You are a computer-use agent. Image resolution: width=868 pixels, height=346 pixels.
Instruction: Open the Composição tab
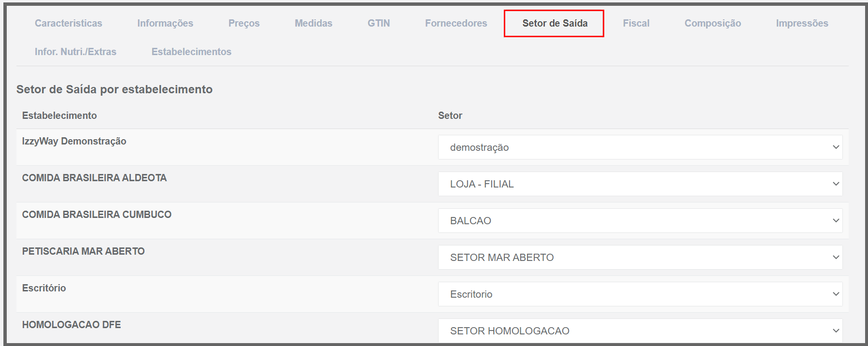(x=712, y=23)
